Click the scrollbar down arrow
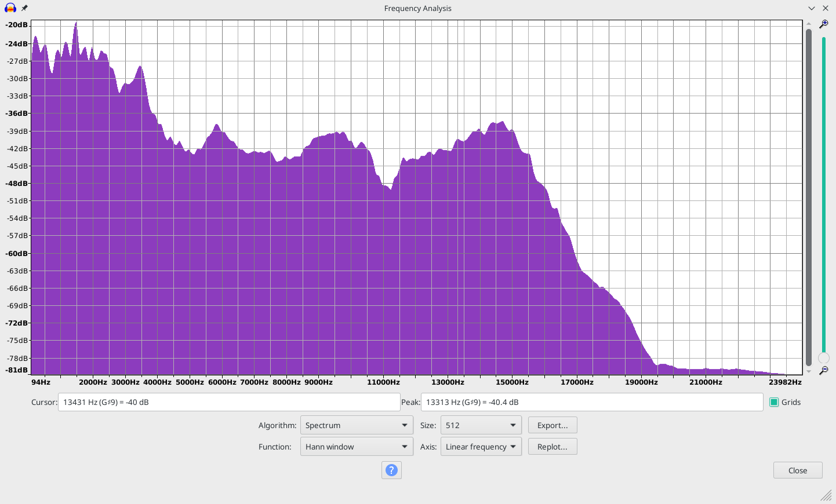The height and width of the screenshot is (504, 836). coord(808,371)
